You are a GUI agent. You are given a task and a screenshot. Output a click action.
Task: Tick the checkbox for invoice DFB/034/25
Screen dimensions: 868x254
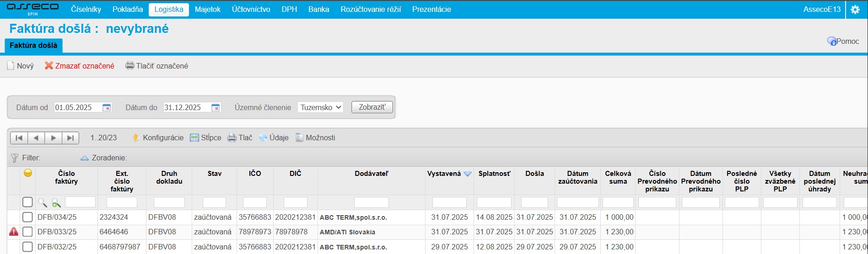27,217
